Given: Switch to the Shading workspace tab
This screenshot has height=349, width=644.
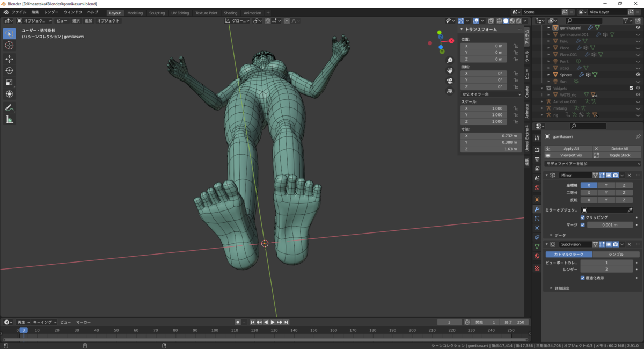Looking at the screenshot, I should (x=230, y=12).
